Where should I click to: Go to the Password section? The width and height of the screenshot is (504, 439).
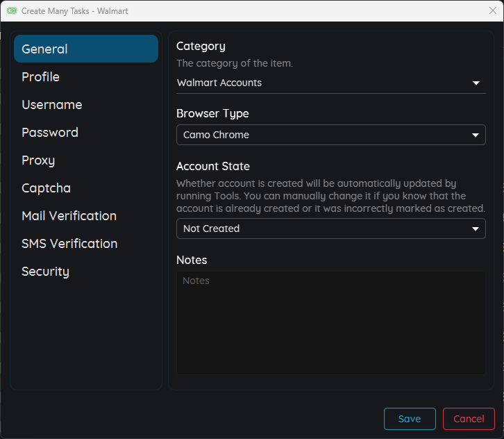(x=50, y=133)
